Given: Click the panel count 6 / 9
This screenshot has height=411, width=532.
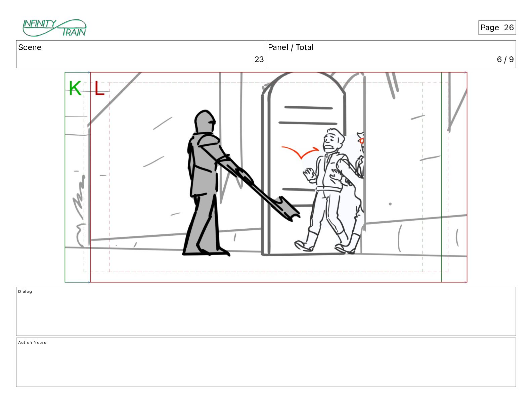Looking at the screenshot, I should [505, 59].
